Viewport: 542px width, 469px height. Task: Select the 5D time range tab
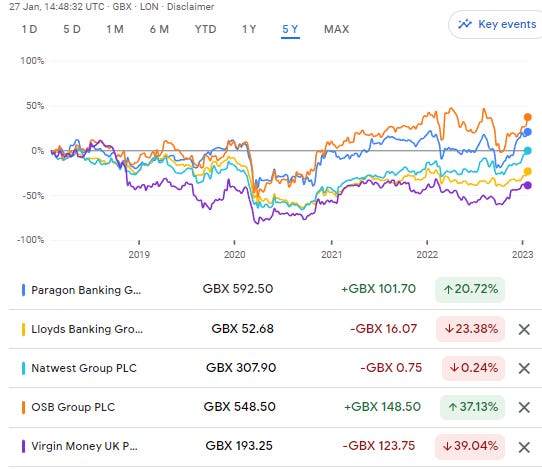point(72,29)
